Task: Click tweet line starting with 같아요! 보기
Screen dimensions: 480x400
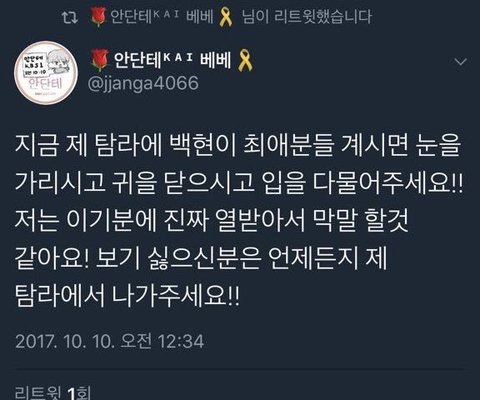Action: tap(201, 259)
